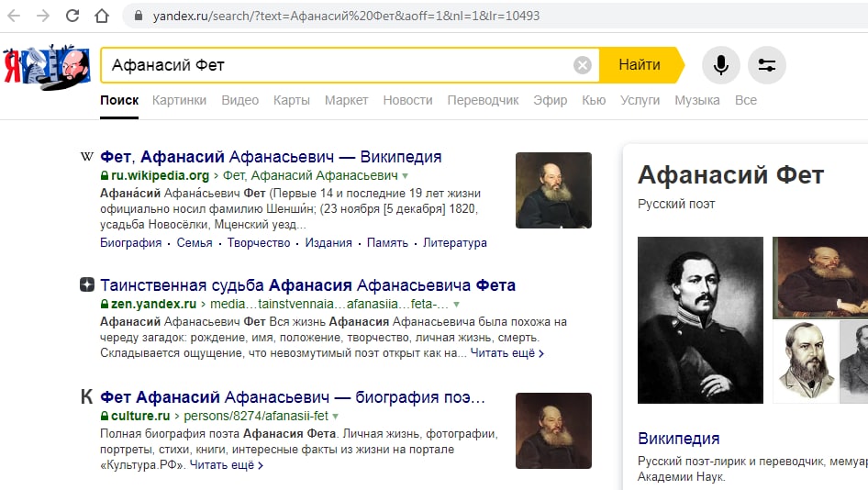Screen dimensions: 868x490
Task: Open the Карты tab
Action: click(292, 100)
